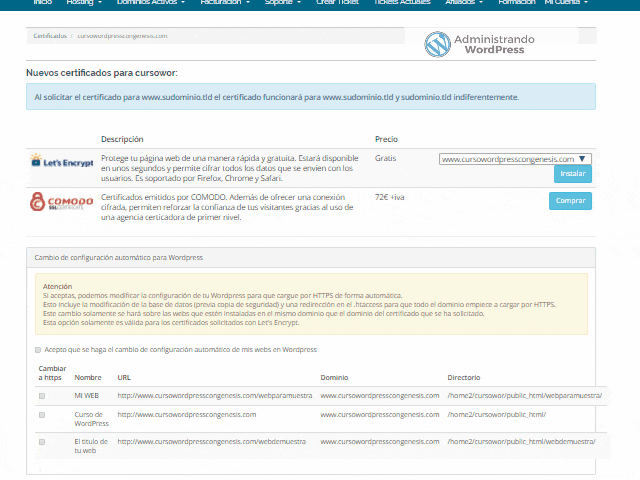Screen dimensions: 640x480
Task: Click the El titulo de tu web cell
Action: coord(91,446)
